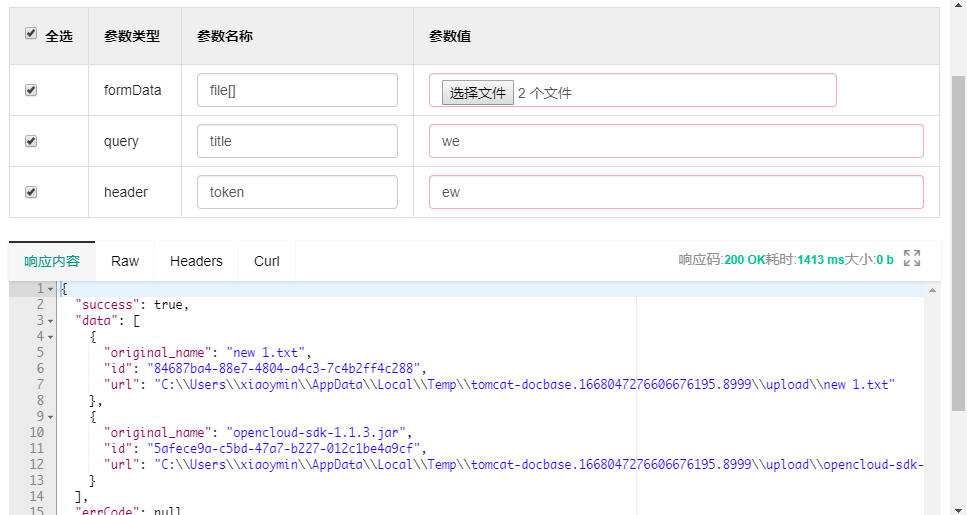Collapse the JSON root object at line 1

pyautogui.click(x=51, y=289)
